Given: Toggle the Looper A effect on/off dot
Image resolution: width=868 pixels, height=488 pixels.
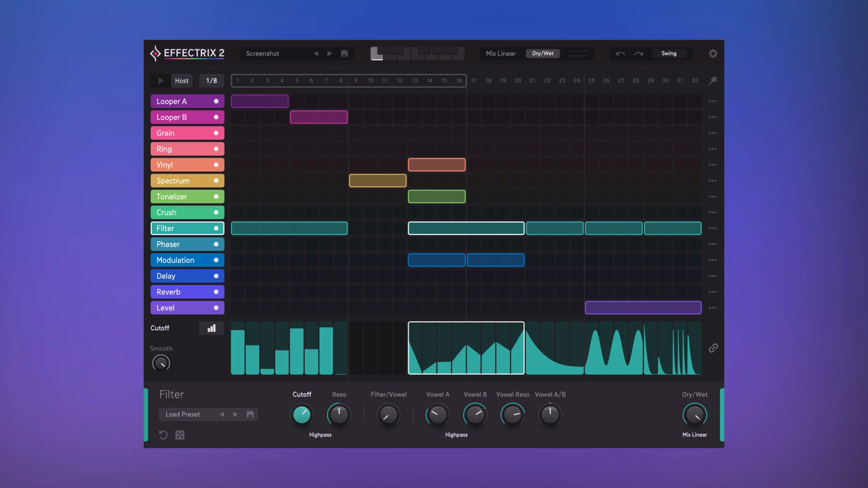Looking at the screenshot, I should point(217,101).
